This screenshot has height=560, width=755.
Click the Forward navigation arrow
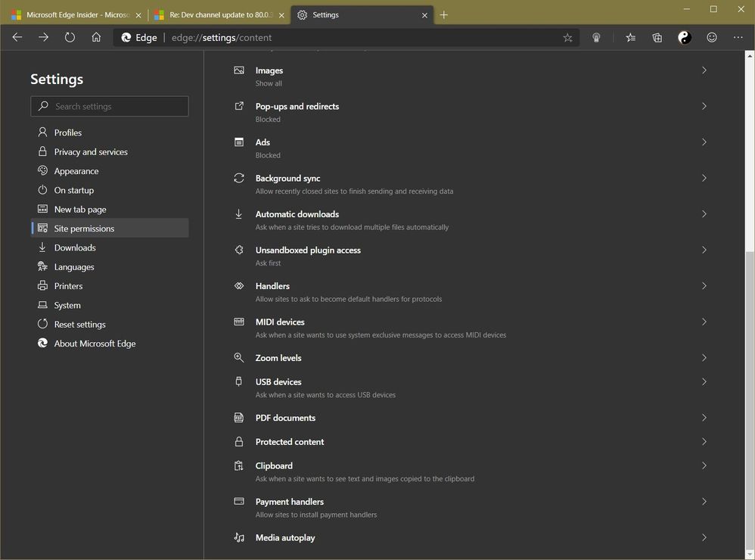[43, 38]
